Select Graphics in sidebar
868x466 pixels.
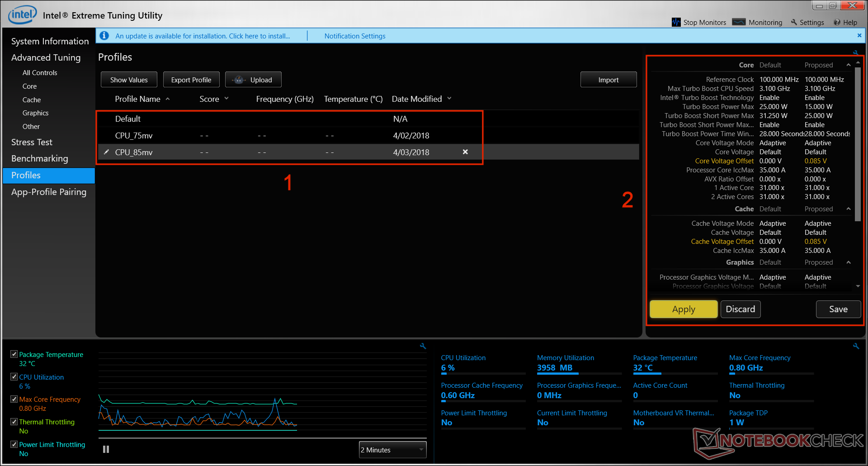(35, 113)
